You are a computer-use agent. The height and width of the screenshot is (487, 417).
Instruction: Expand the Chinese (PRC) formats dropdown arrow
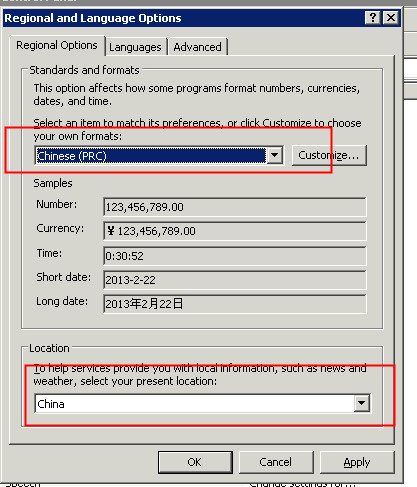(275, 155)
